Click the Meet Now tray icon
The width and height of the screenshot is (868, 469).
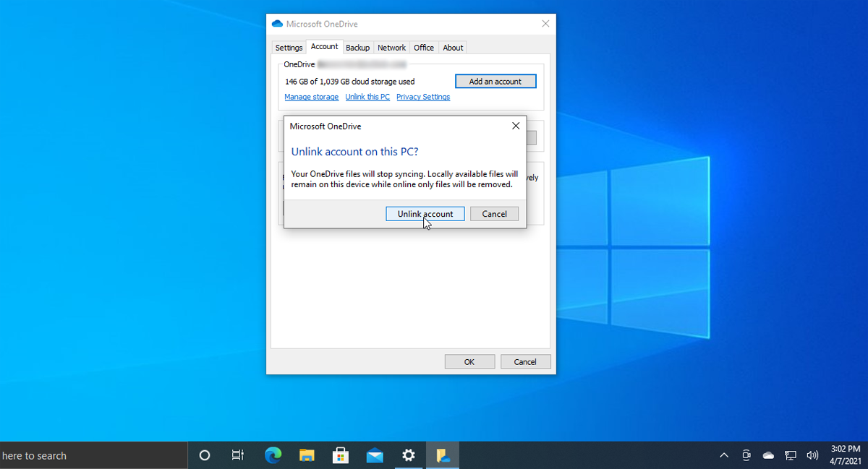coord(746,455)
